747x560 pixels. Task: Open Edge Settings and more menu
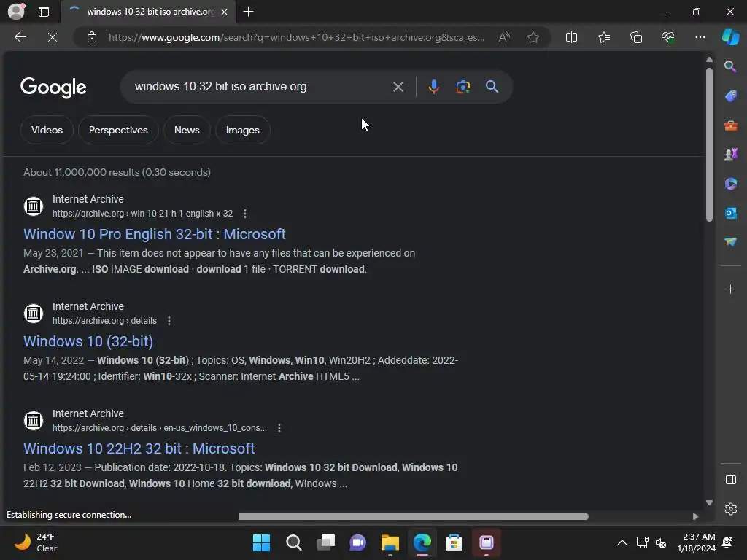click(x=700, y=37)
